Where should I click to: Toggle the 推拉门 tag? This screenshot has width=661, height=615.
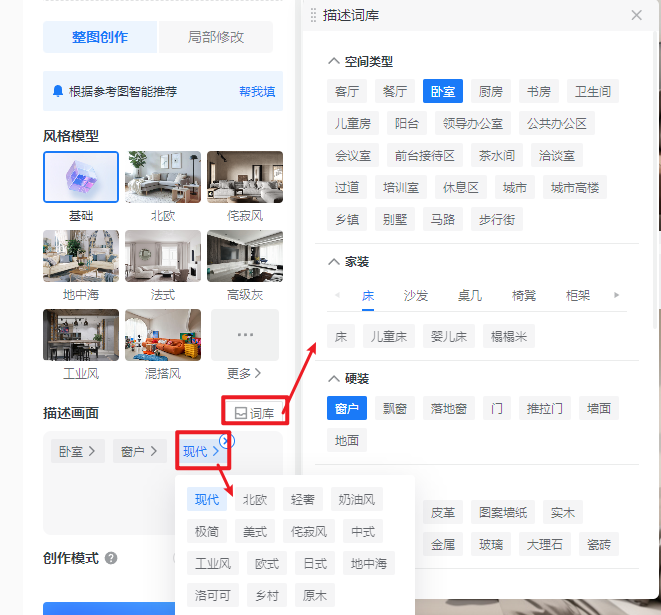pyautogui.click(x=545, y=408)
